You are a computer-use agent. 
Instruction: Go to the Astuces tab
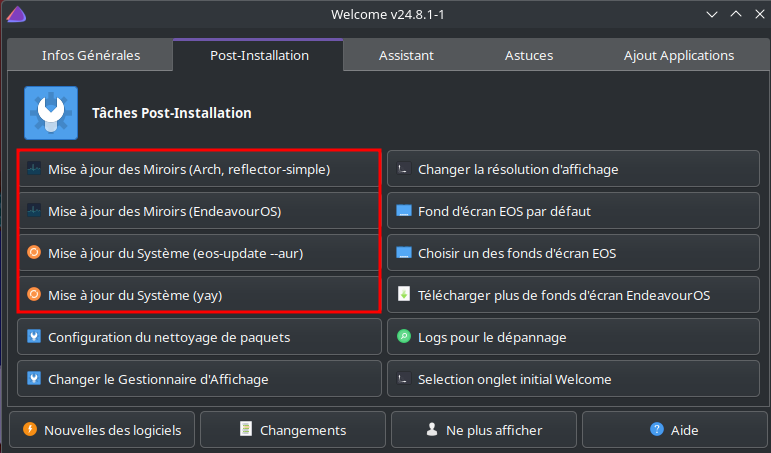(530, 56)
